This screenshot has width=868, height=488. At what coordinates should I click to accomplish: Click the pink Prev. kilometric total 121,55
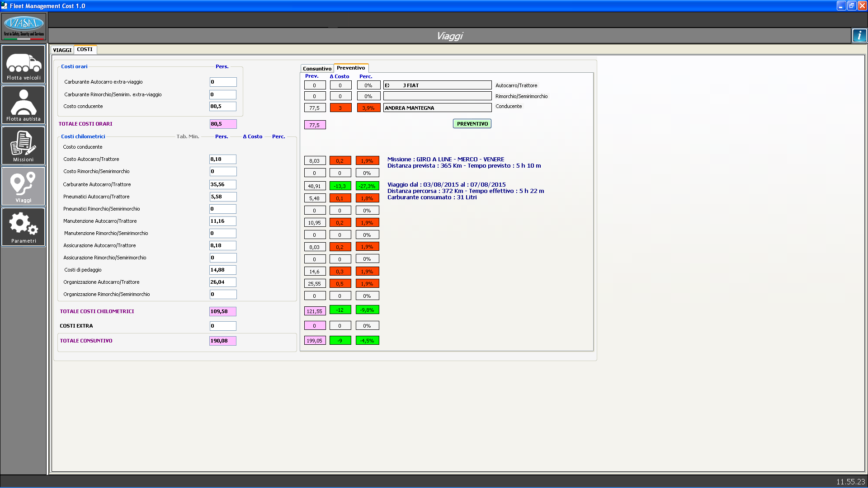tap(315, 311)
